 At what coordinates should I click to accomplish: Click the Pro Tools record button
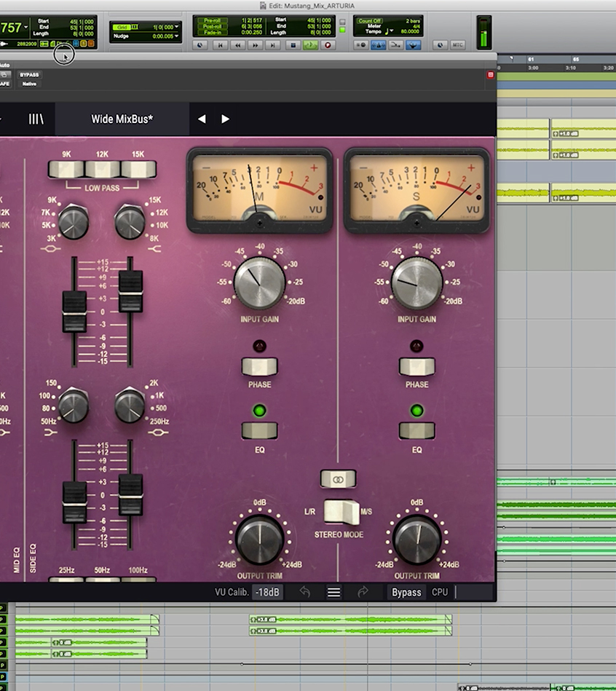pyautogui.click(x=328, y=45)
